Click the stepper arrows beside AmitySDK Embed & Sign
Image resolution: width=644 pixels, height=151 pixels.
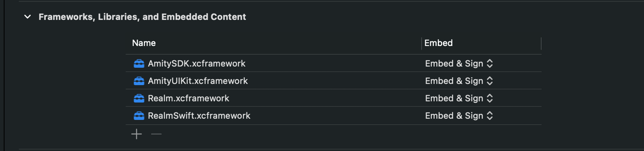(x=490, y=64)
